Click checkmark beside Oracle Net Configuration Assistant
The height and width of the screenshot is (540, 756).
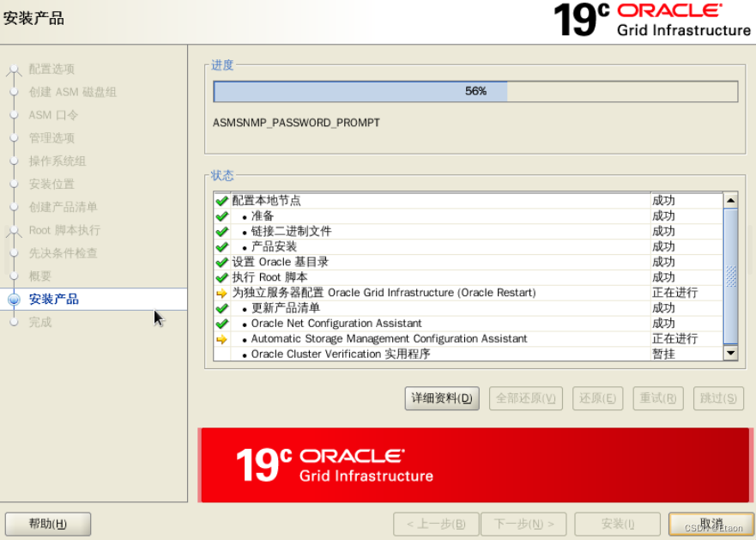tap(221, 324)
